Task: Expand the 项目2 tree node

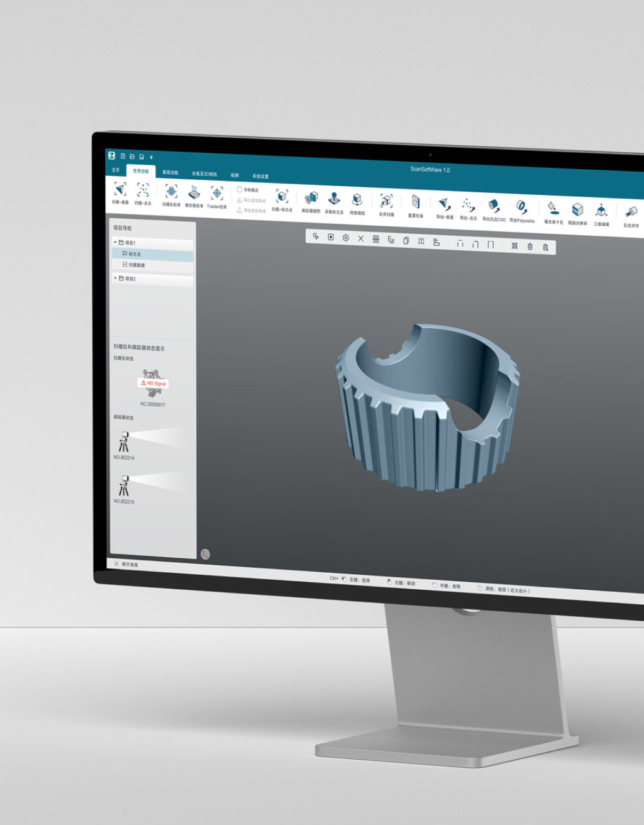Action: pos(115,278)
